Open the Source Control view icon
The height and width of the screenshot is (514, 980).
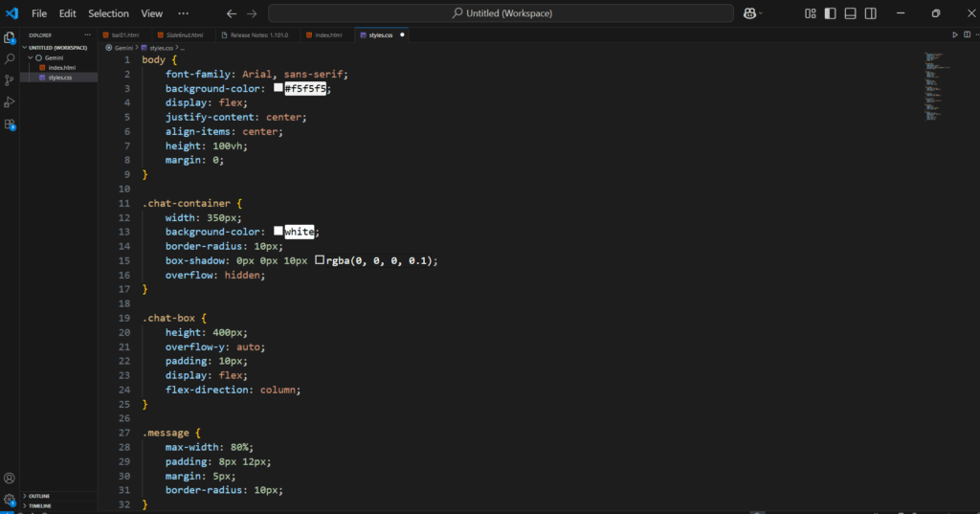coord(10,80)
